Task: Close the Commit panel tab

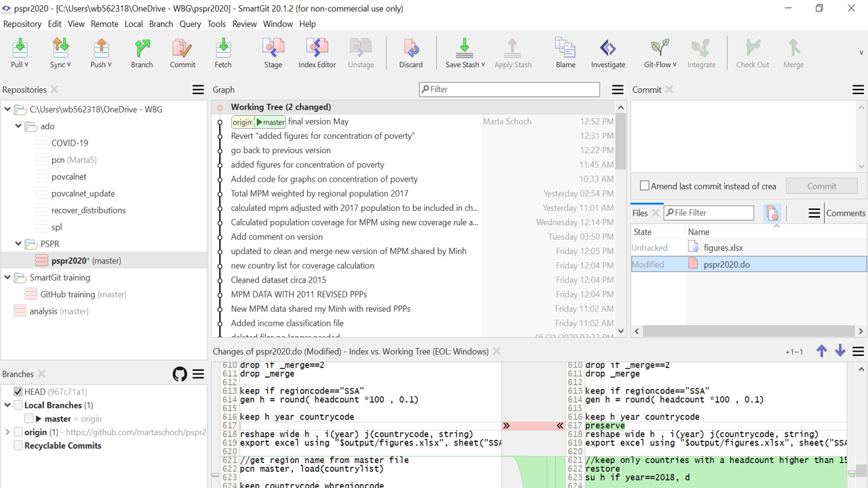Action: [669, 89]
